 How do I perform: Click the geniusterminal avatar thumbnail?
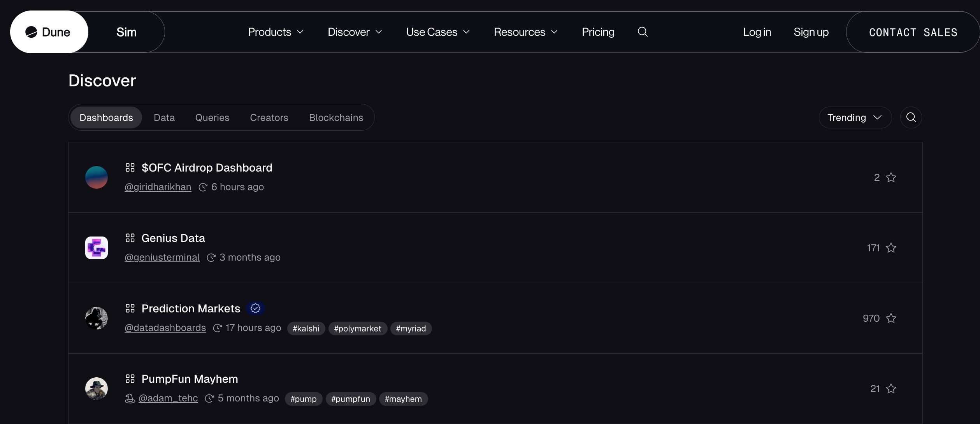tap(97, 248)
